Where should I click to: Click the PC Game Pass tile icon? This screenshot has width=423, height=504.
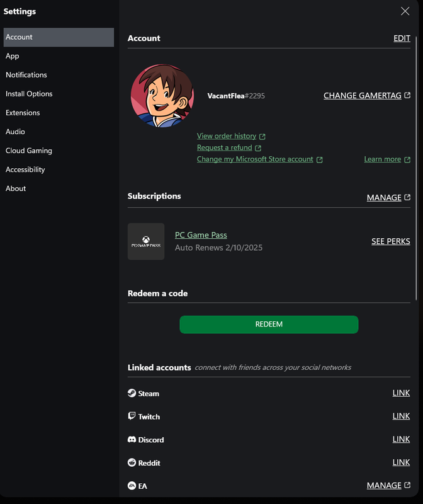[x=146, y=241]
